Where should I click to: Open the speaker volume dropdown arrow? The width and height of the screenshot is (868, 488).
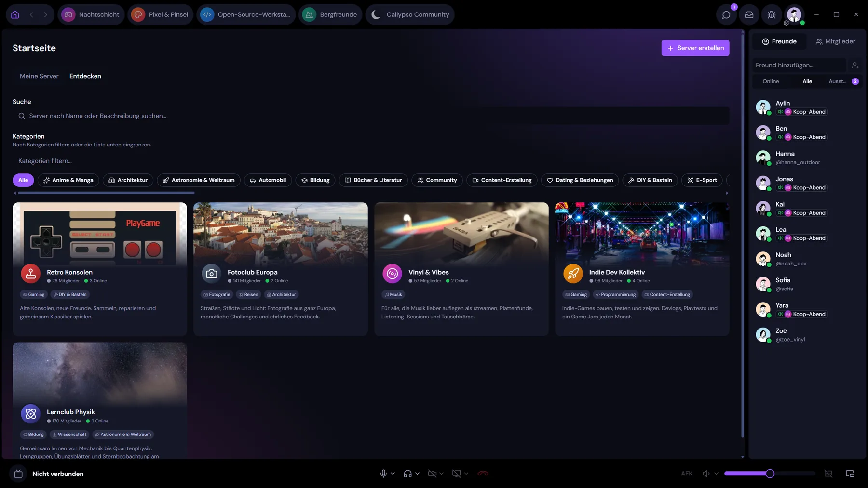(x=716, y=474)
